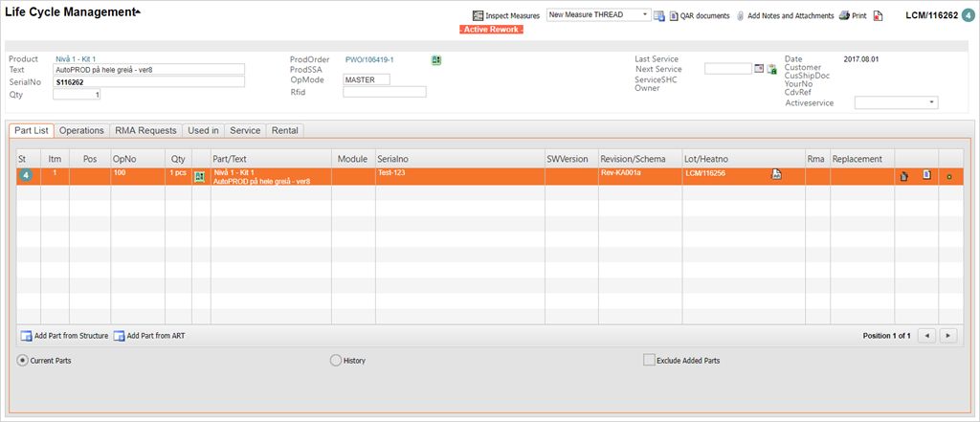The width and height of the screenshot is (980, 422).
Task: Open the calendar picker for Next Service
Action: [759, 69]
